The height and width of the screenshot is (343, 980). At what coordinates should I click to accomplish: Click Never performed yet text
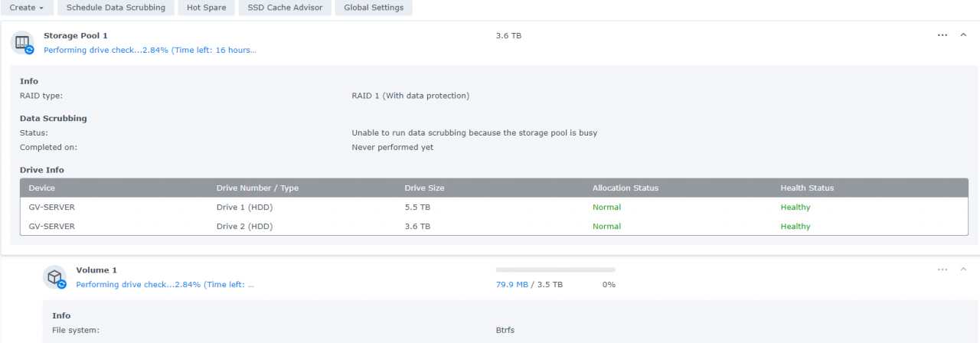[393, 147]
